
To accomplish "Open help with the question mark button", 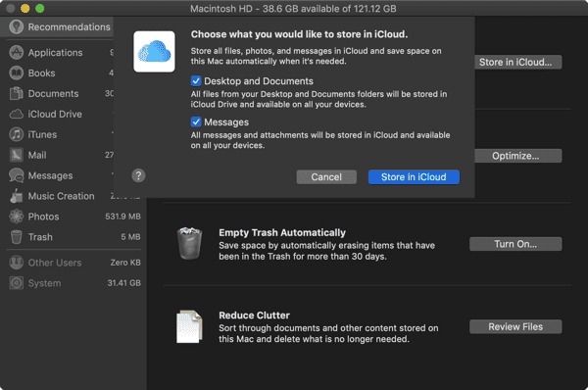I will [138, 175].
